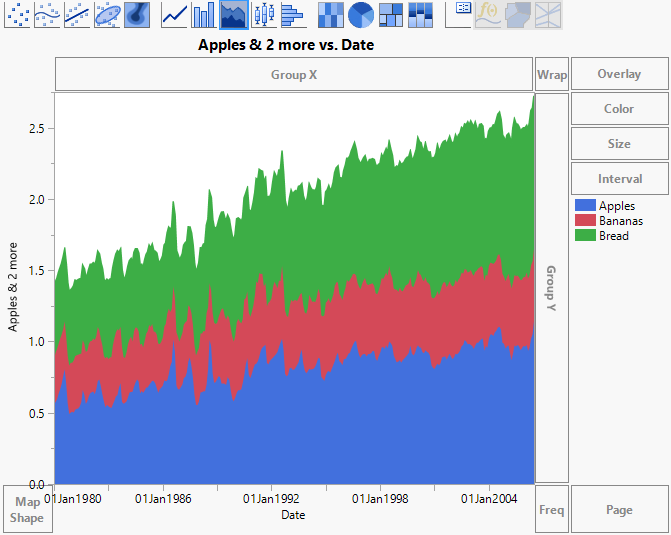Select the Smoother element icon
Viewport: 671px width, 535px height.
pos(48,14)
